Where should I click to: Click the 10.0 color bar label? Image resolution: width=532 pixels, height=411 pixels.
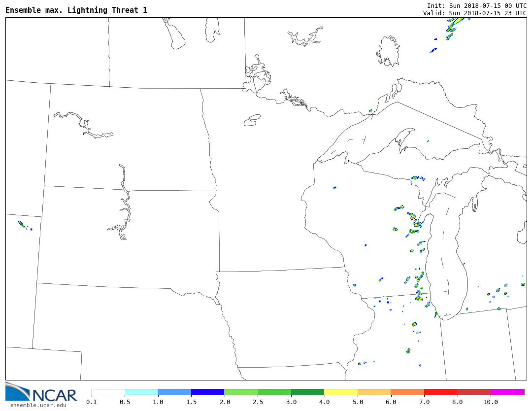(x=491, y=402)
